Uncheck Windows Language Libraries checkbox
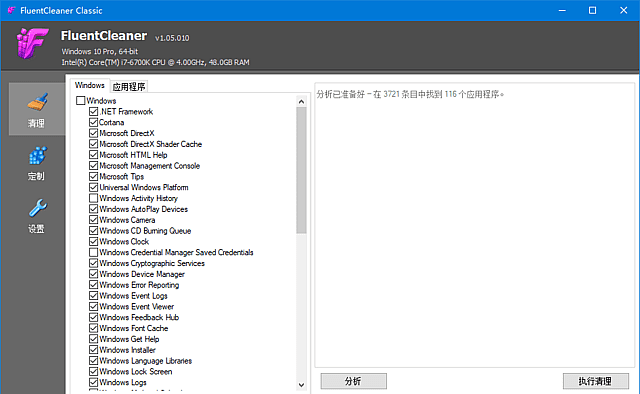The height and width of the screenshot is (394, 640). [x=93, y=360]
